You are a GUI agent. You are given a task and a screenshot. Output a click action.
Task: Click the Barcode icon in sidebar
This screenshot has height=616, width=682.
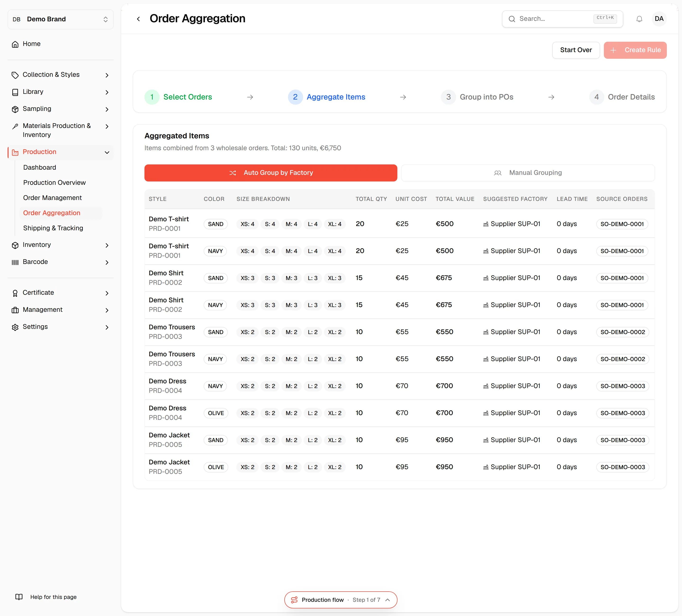[x=15, y=262]
